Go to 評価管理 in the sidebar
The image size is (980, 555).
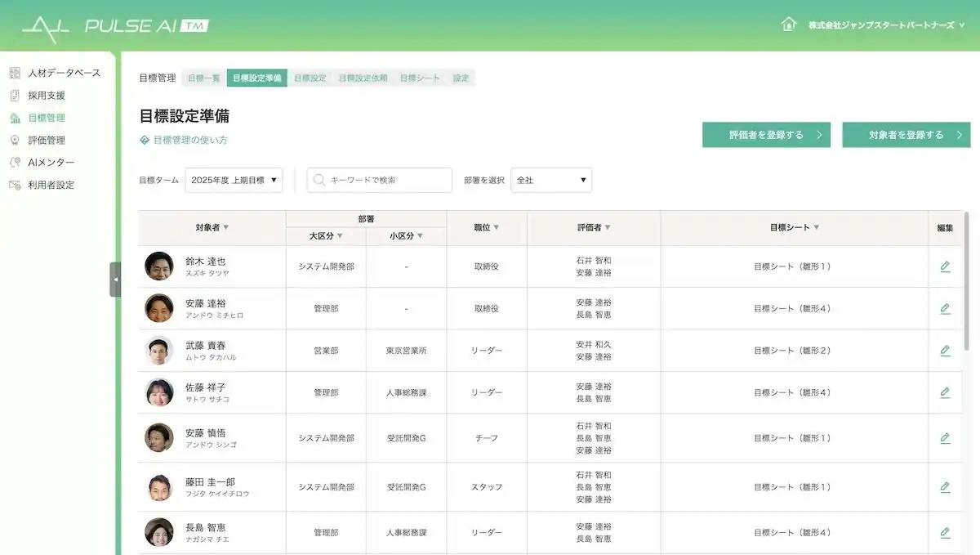point(47,141)
